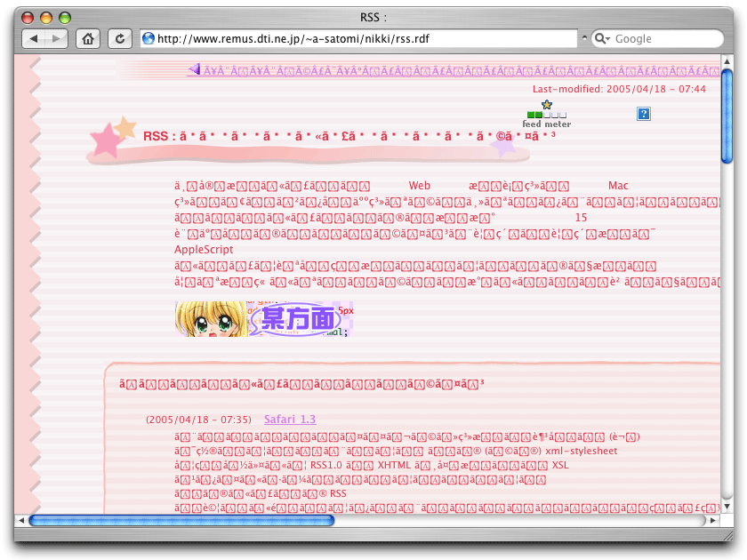Click the vertical scroll down arrow
The height and width of the screenshot is (560, 747).
(727, 507)
